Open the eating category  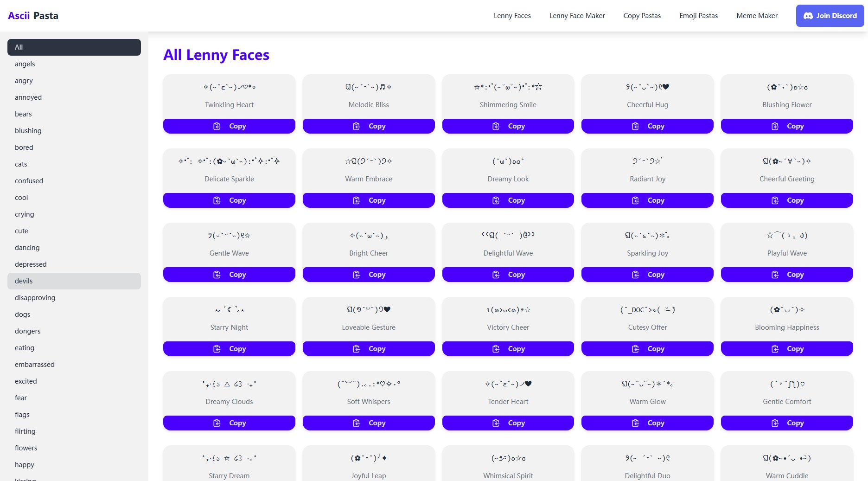pos(74,348)
